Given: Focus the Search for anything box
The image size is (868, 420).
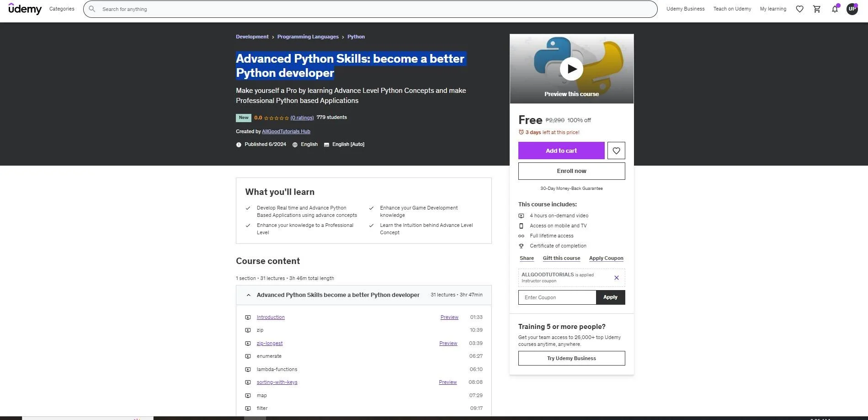Looking at the screenshot, I should 370,9.
